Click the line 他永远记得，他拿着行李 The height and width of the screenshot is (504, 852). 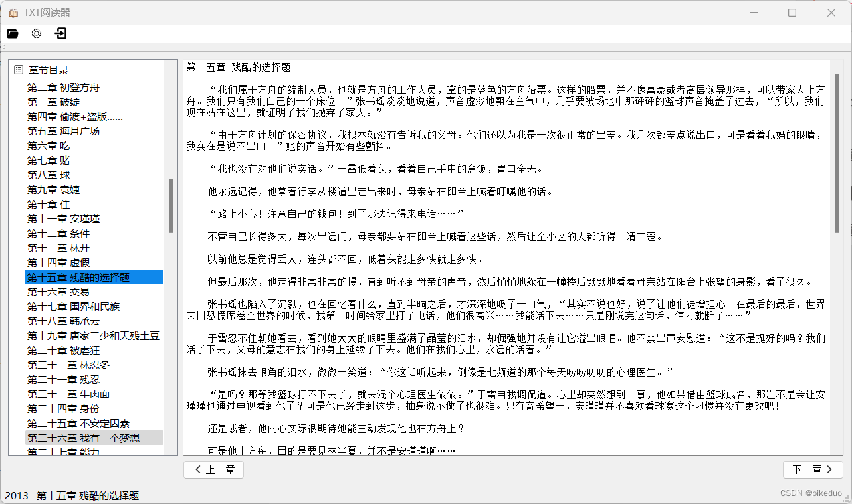(x=380, y=191)
